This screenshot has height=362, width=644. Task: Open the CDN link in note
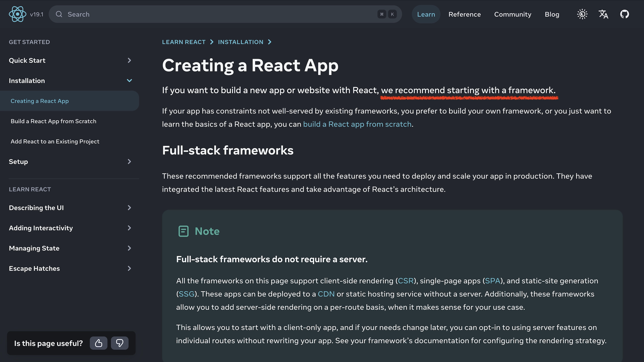pos(326,294)
